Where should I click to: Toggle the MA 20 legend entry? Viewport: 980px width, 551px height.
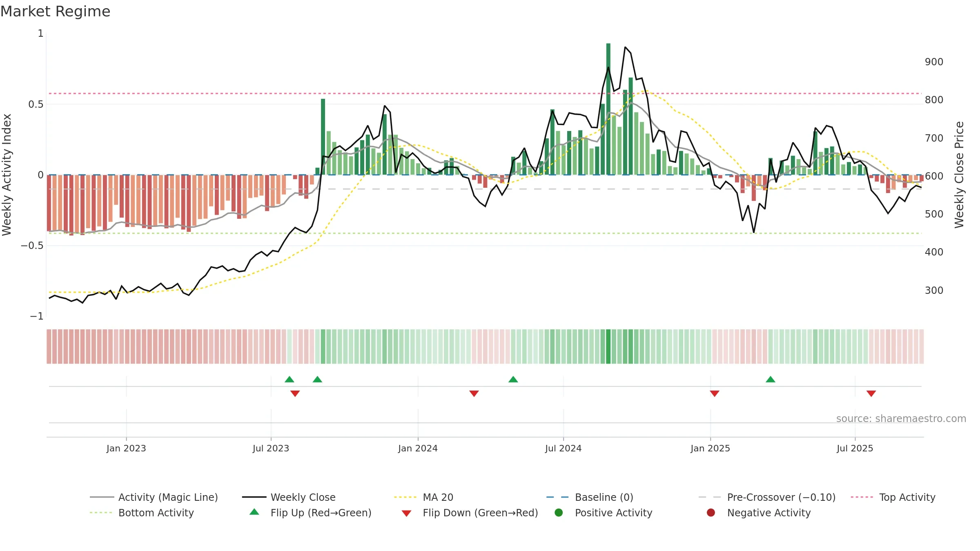click(x=424, y=497)
